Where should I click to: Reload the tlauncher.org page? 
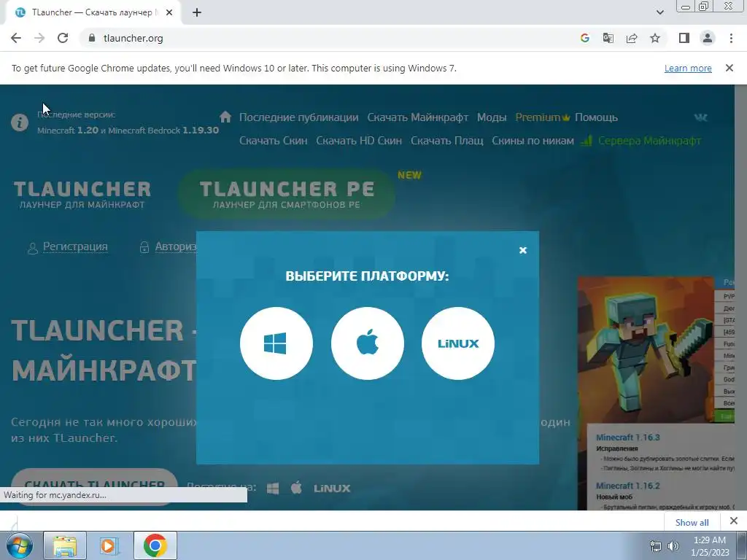coord(63,38)
